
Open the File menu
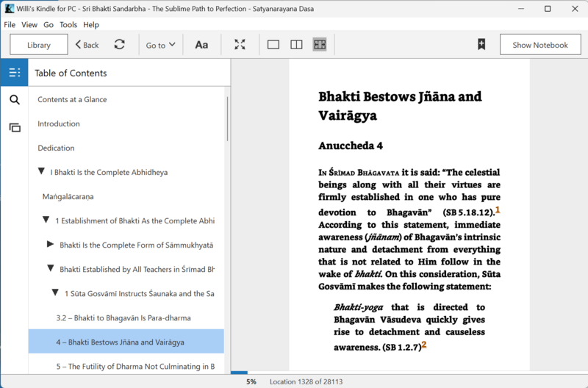click(10, 25)
